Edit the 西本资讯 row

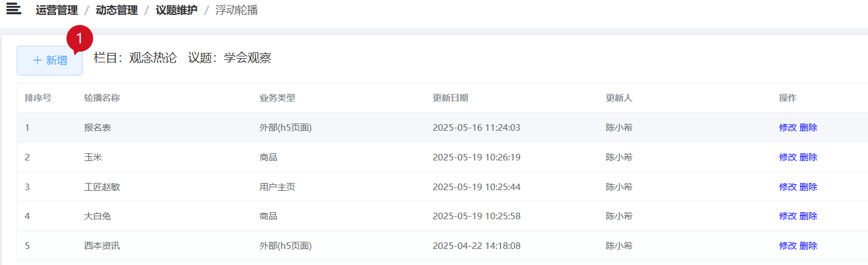[788, 245]
